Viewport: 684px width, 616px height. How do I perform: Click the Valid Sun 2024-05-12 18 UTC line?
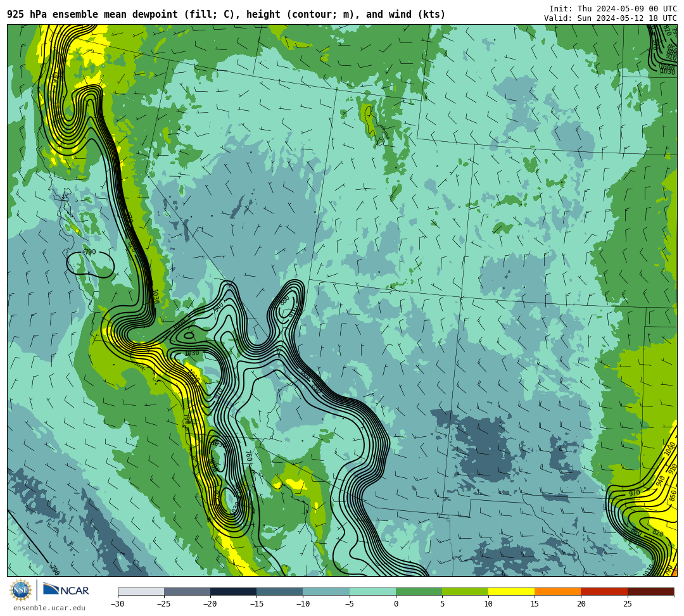point(611,18)
